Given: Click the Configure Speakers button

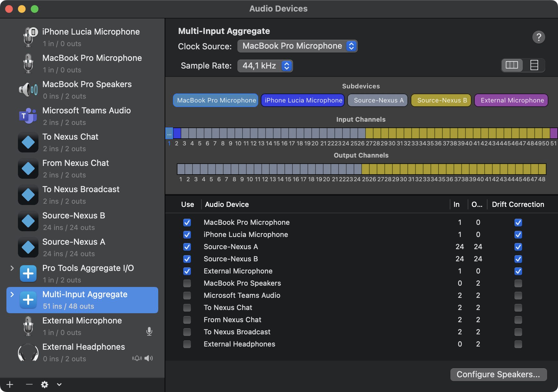Looking at the screenshot, I should click(498, 374).
